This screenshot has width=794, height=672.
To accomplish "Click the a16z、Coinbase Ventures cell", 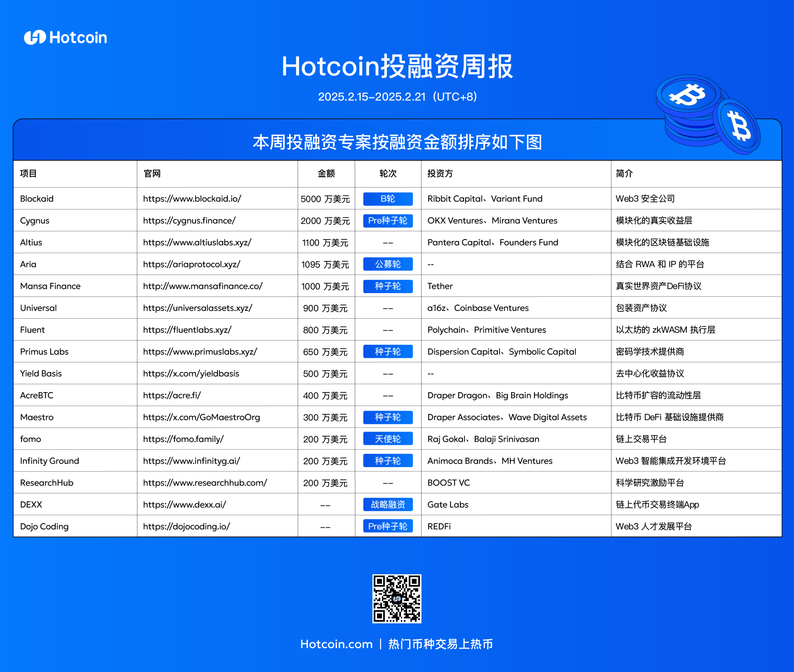I will (478, 308).
